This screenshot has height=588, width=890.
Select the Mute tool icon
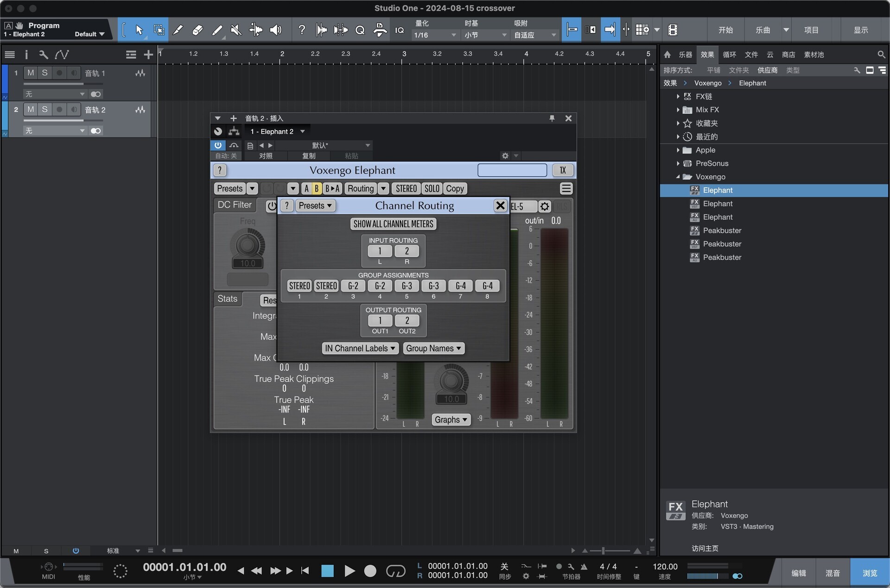(x=236, y=30)
